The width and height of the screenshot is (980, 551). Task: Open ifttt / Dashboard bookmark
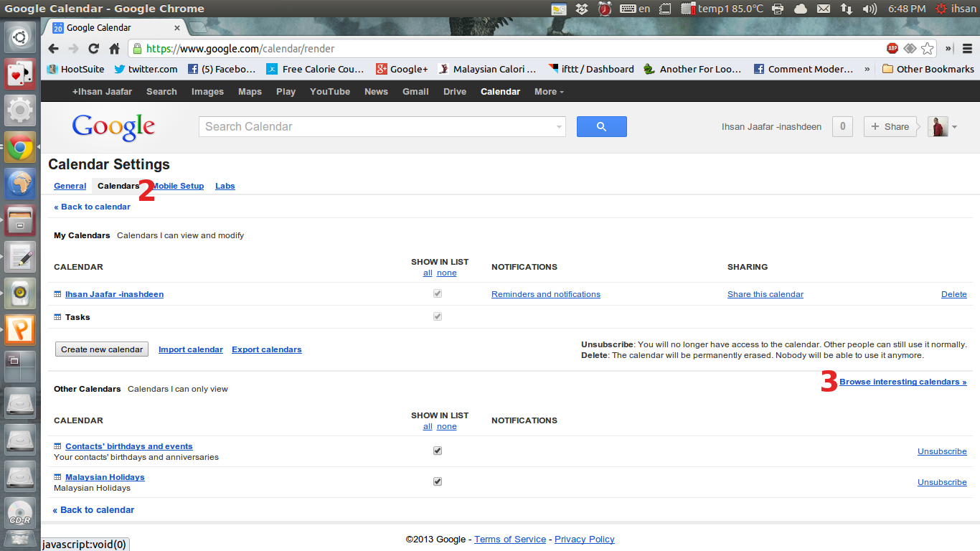click(x=591, y=69)
